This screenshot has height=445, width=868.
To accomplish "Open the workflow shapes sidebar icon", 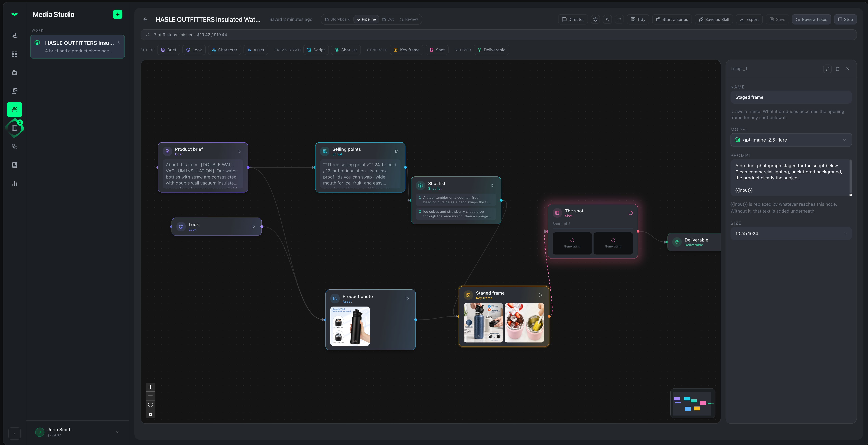I will click(x=15, y=146).
